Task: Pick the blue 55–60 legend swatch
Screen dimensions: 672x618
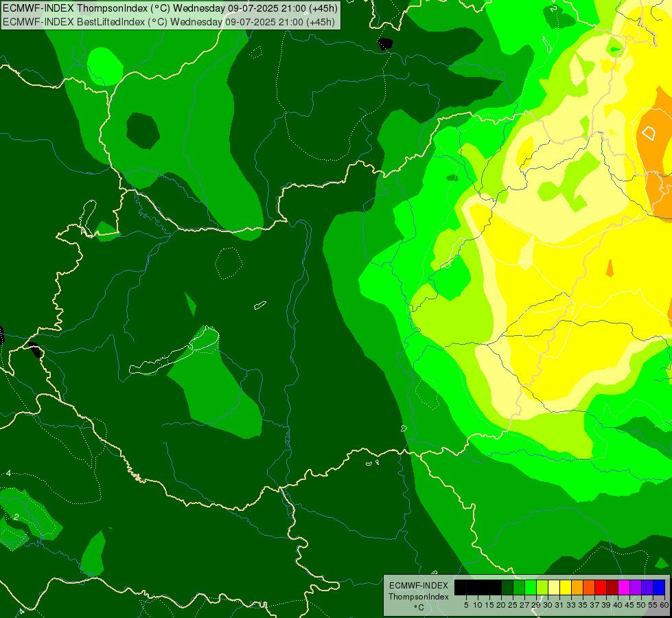Action: click(x=659, y=587)
